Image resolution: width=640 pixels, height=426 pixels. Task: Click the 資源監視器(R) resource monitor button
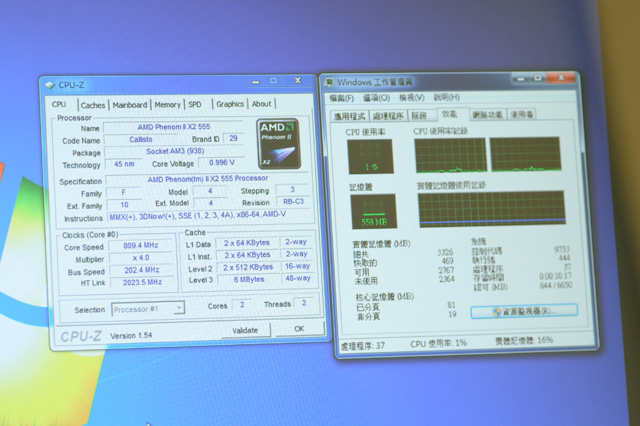[x=524, y=311]
